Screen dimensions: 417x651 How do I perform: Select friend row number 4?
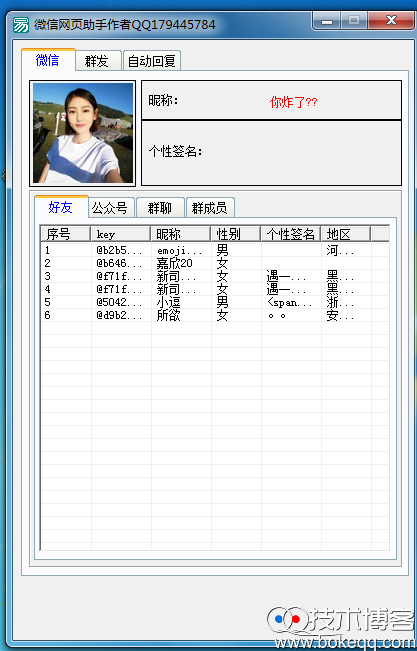(215, 289)
